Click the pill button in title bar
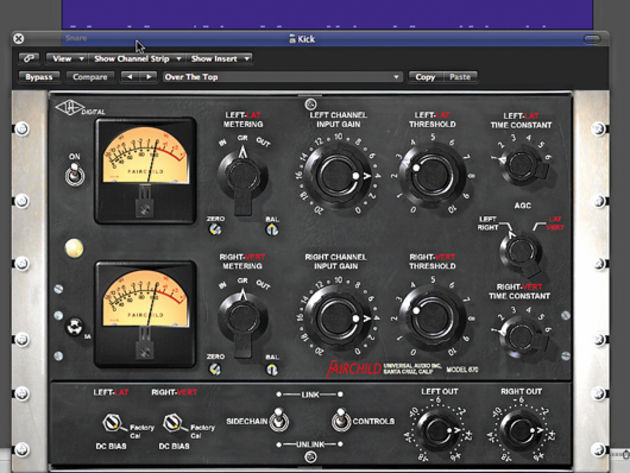630x473 pixels. pyautogui.click(x=592, y=39)
